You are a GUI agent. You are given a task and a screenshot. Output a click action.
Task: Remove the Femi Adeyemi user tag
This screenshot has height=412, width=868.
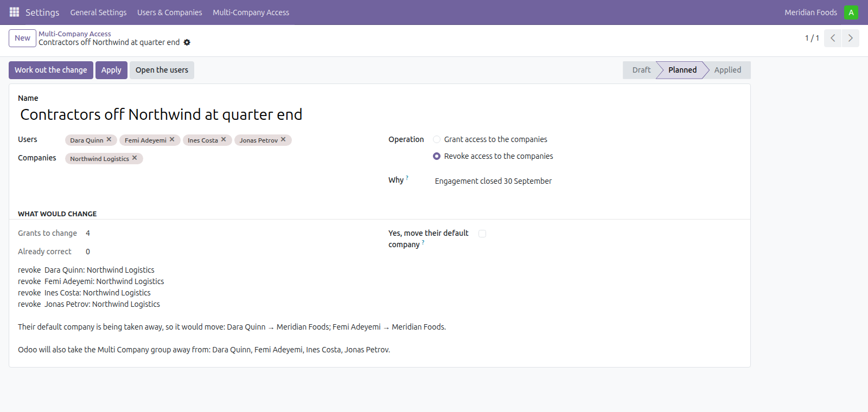(x=172, y=139)
